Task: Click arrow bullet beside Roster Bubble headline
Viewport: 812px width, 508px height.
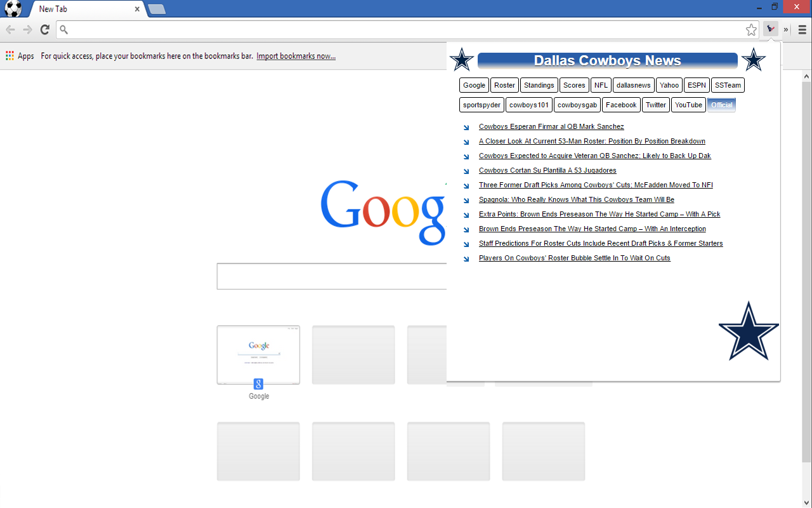Action: 466,258
